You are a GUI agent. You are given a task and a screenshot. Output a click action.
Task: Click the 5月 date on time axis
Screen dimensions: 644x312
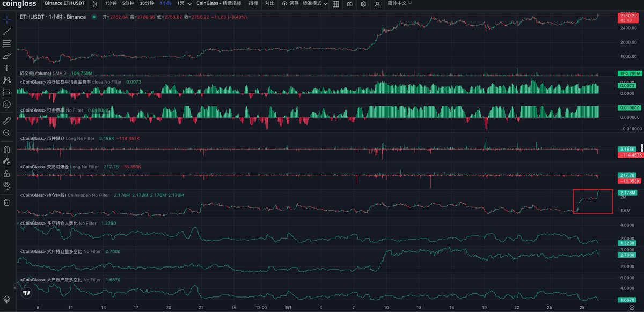click(288, 308)
